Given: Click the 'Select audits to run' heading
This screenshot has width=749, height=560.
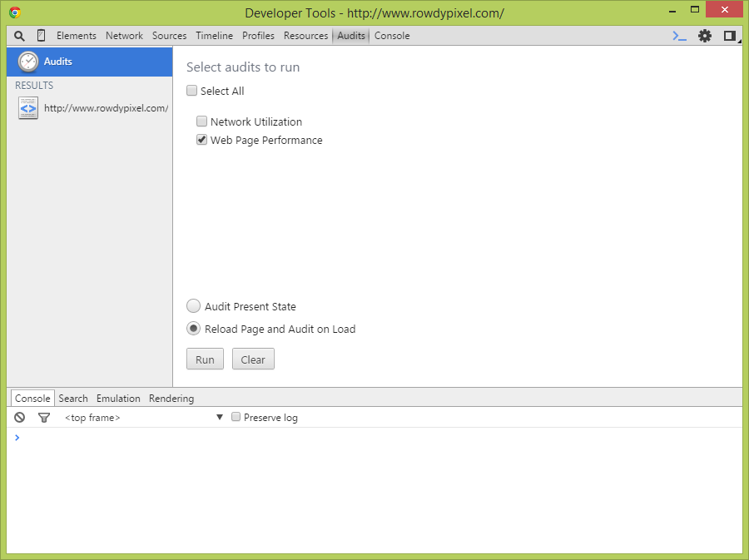Looking at the screenshot, I should coord(243,67).
